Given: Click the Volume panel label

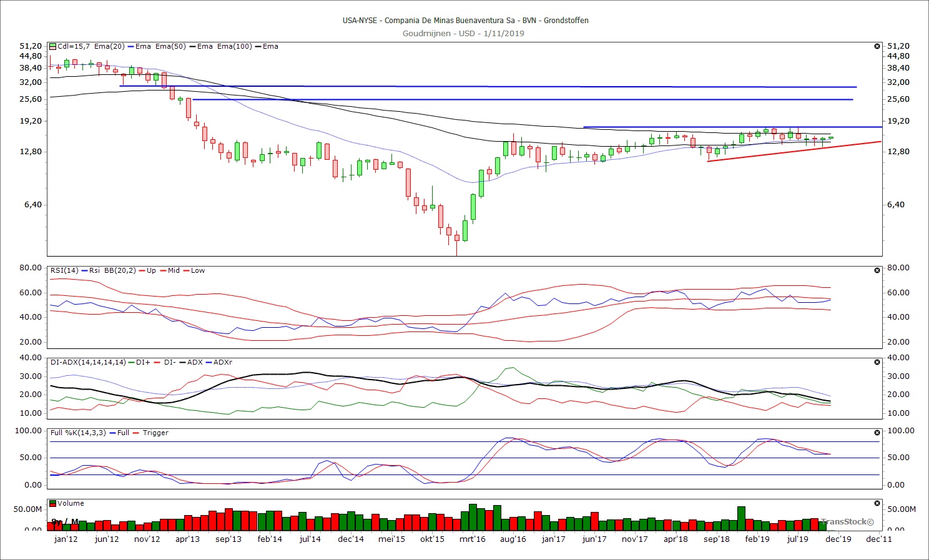Looking at the screenshot, I should coord(71,503).
